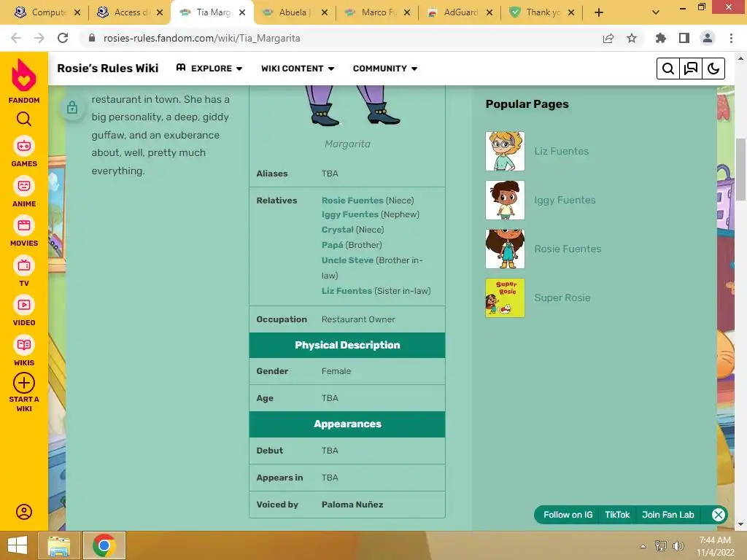
Task: Click the Rosie's Rules Wiki title
Action: [108, 69]
